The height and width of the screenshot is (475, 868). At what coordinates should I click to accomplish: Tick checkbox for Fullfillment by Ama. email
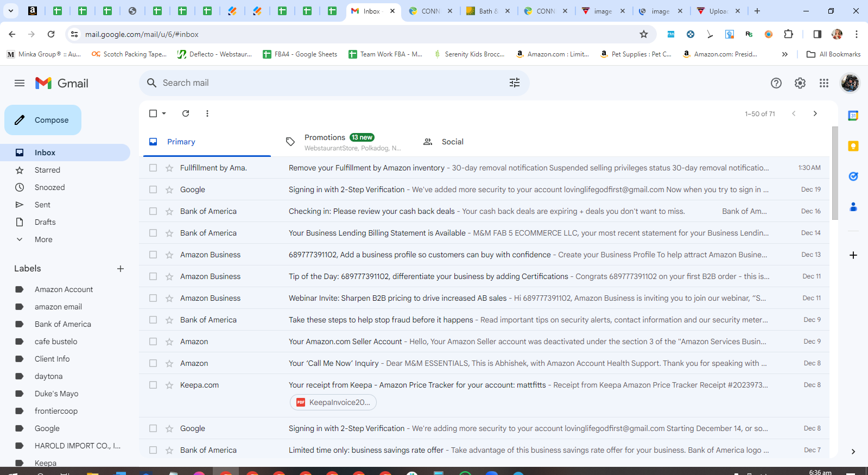point(153,168)
